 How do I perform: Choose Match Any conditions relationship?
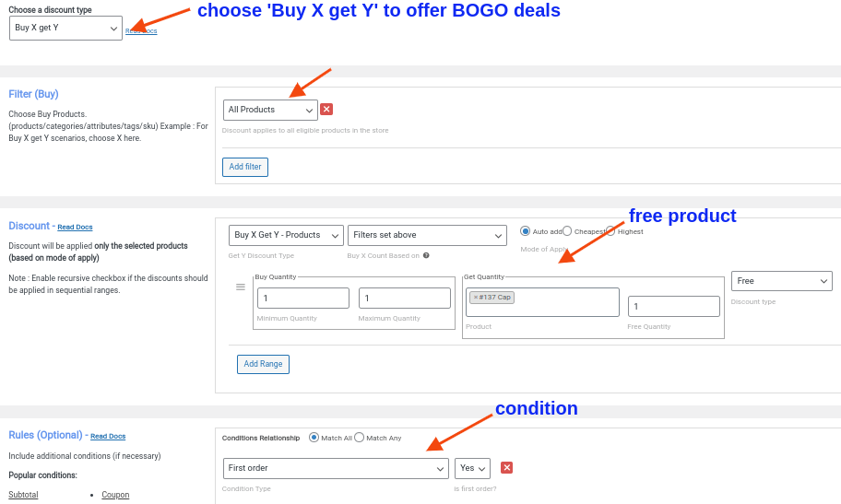click(x=360, y=438)
